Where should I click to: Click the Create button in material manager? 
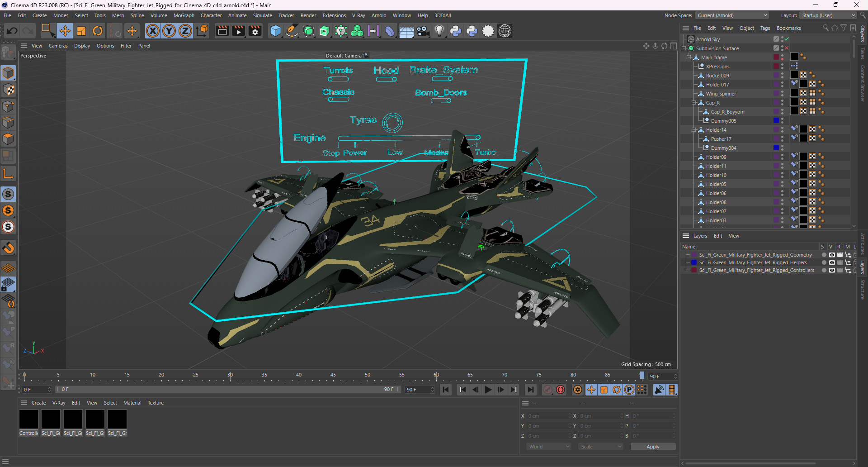click(38, 403)
